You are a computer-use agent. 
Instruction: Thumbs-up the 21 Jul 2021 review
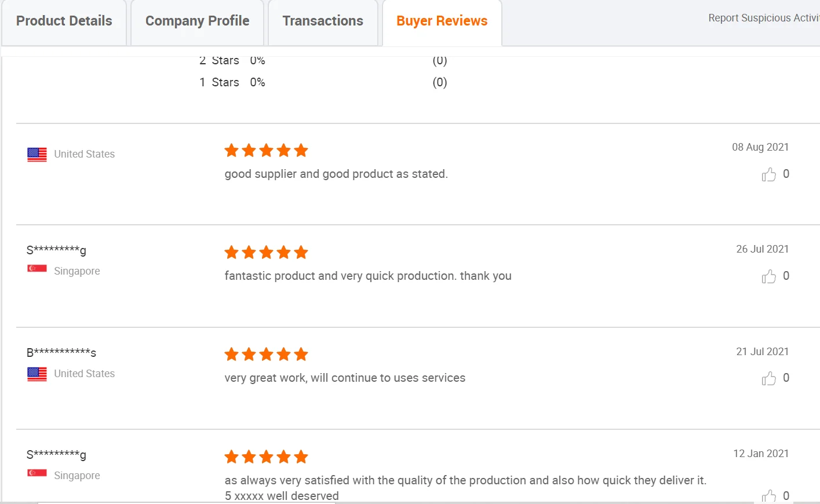[768, 378]
